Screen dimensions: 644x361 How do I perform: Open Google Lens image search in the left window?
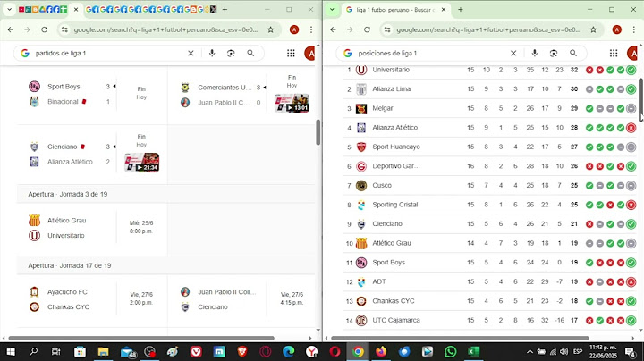tap(231, 53)
